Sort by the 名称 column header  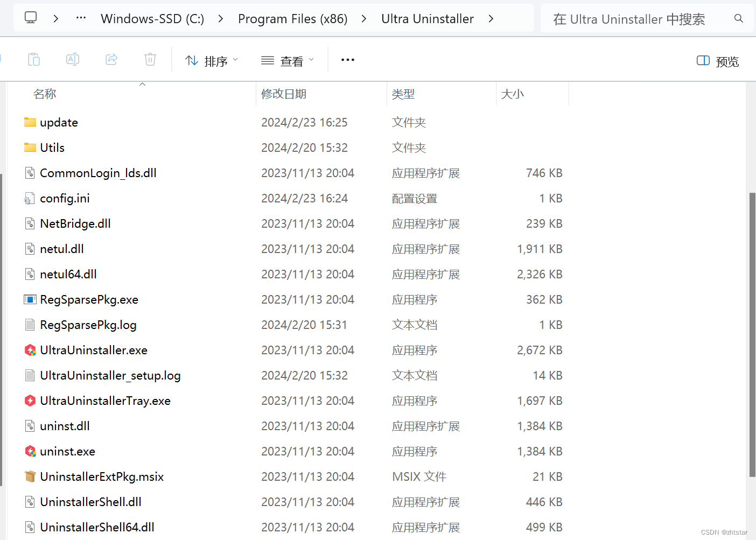(45, 94)
